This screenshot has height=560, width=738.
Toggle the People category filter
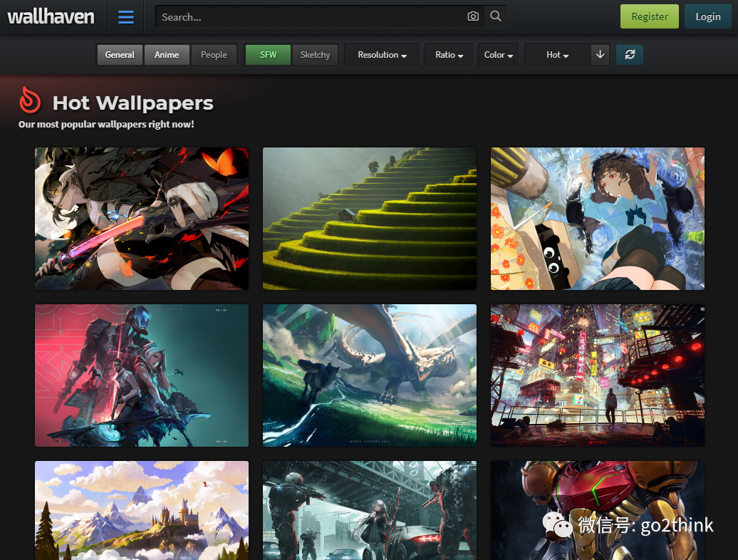[x=214, y=55]
